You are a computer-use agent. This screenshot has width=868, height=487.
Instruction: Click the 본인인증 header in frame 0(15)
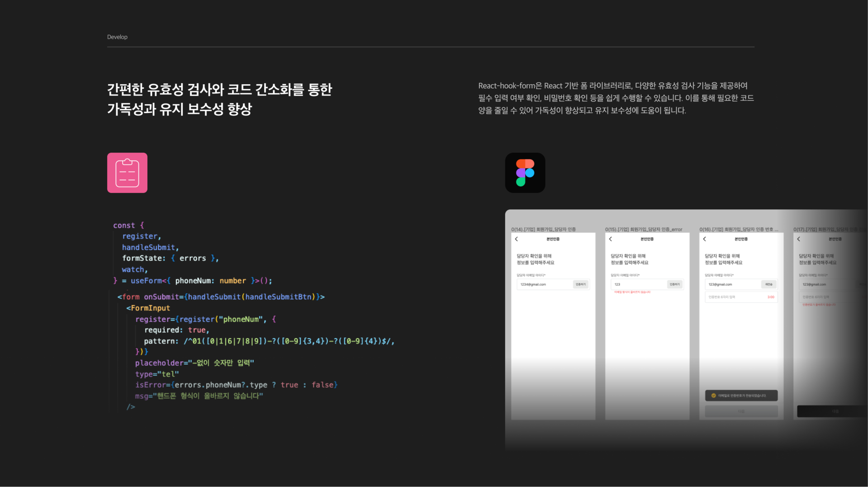[647, 239]
